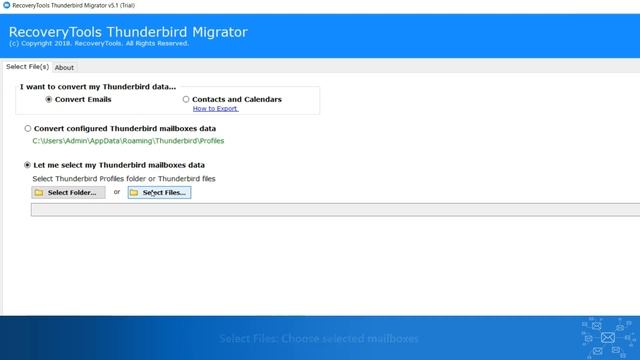640x360 pixels.
Task: Click the Select Files... button
Action: 159,192
